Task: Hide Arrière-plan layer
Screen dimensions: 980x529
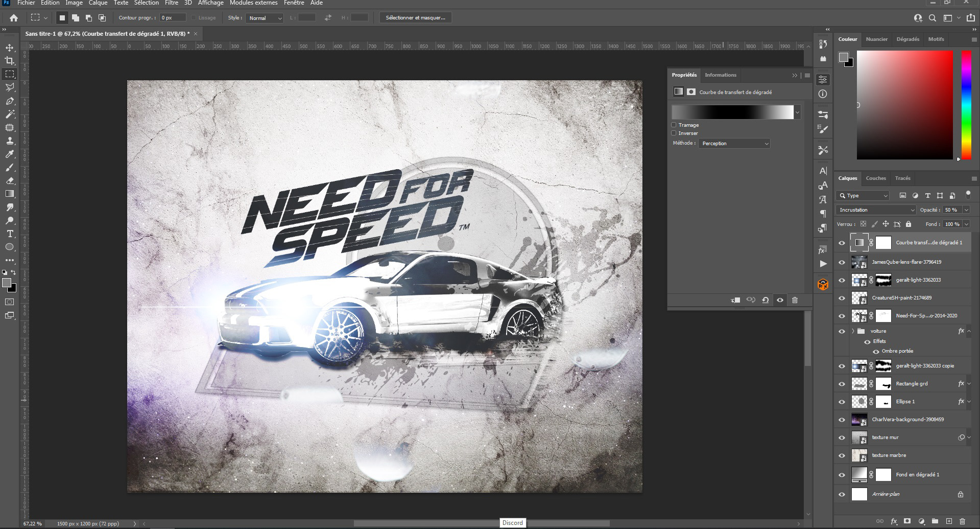Action: 842,494
